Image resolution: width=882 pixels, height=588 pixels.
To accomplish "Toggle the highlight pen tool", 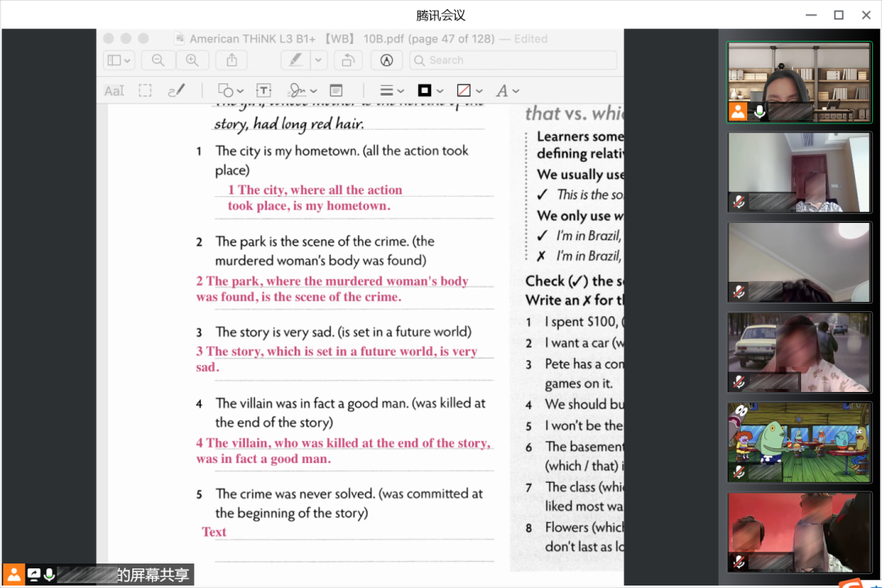I will (x=296, y=60).
